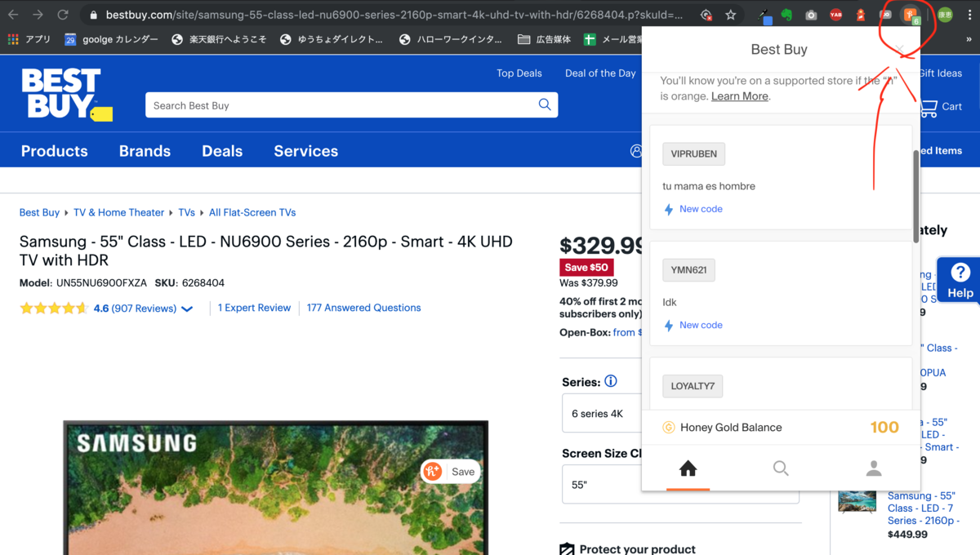Open the Brands menu

[145, 151]
